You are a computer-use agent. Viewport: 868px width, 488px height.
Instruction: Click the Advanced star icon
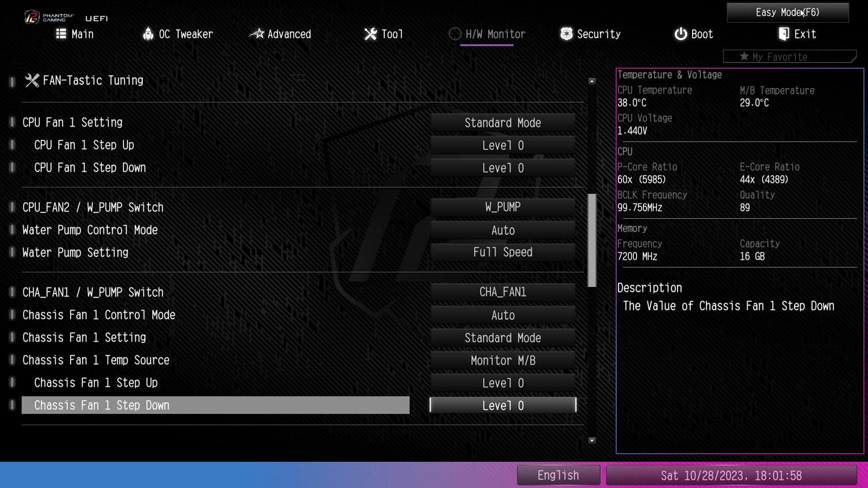click(256, 34)
